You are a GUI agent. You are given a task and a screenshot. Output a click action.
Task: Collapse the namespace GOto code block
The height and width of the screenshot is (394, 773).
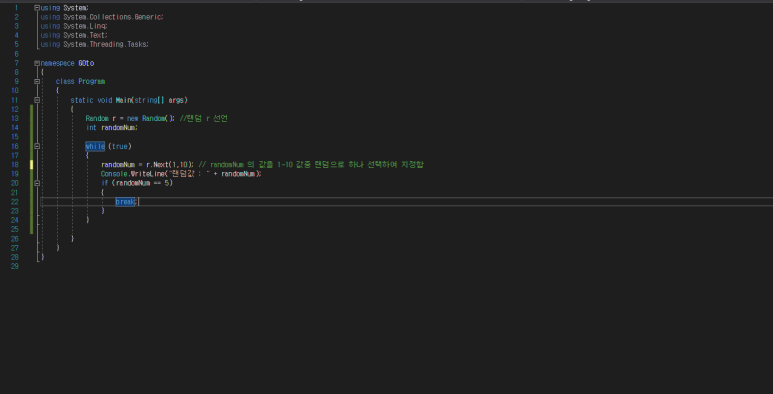click(37, 63)
